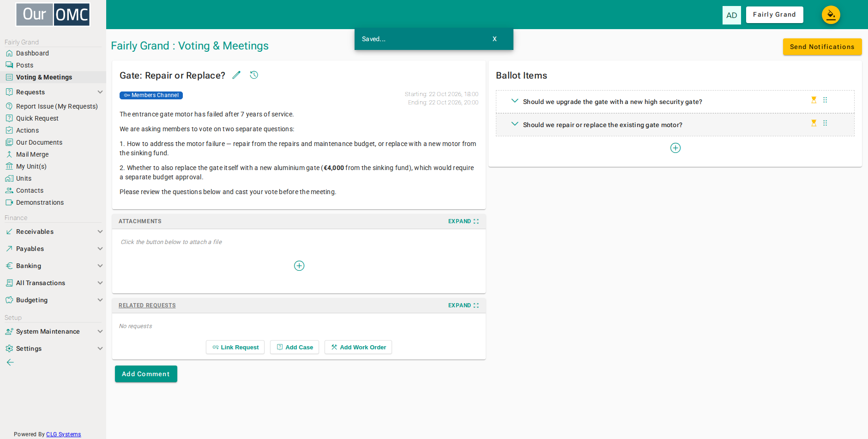Follow the CLG Systems link

point(63,434)
